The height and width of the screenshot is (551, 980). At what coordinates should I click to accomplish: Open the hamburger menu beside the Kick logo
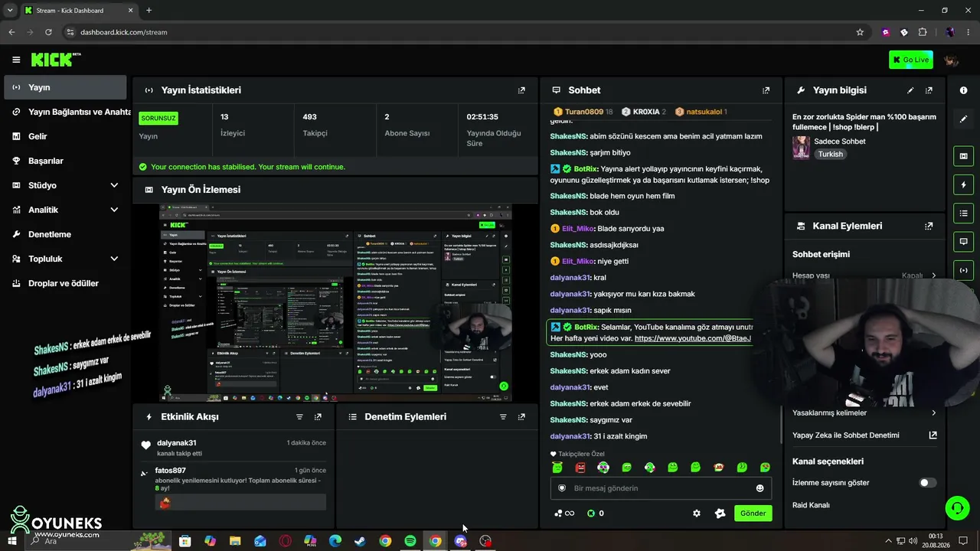point(16,60)
